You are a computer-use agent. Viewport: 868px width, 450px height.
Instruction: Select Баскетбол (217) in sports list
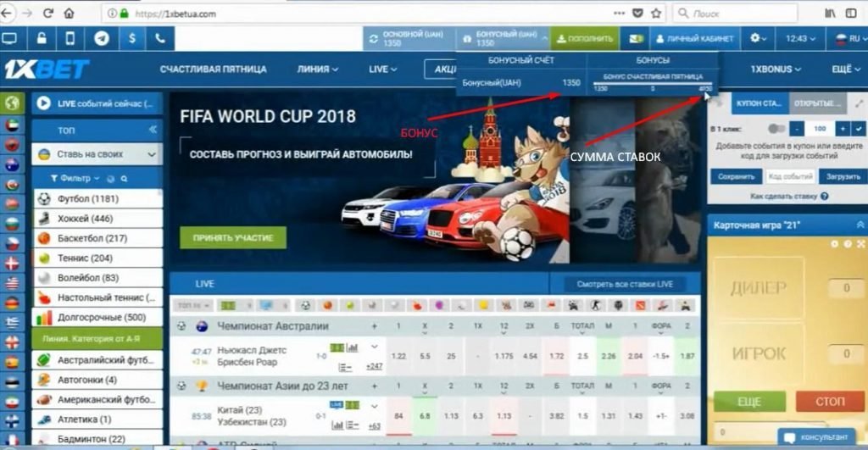pyautogui.click(x=97, y=238)
